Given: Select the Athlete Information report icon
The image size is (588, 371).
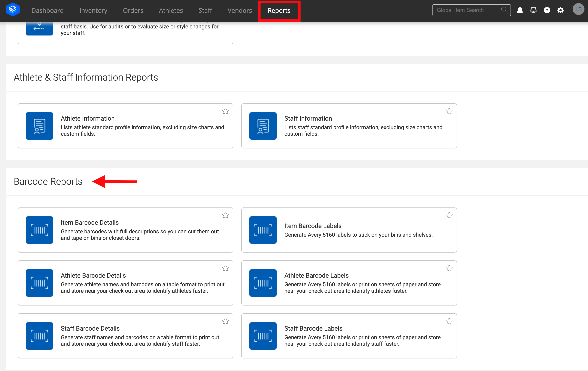Looking at the screenshot, I should (39, 126).
